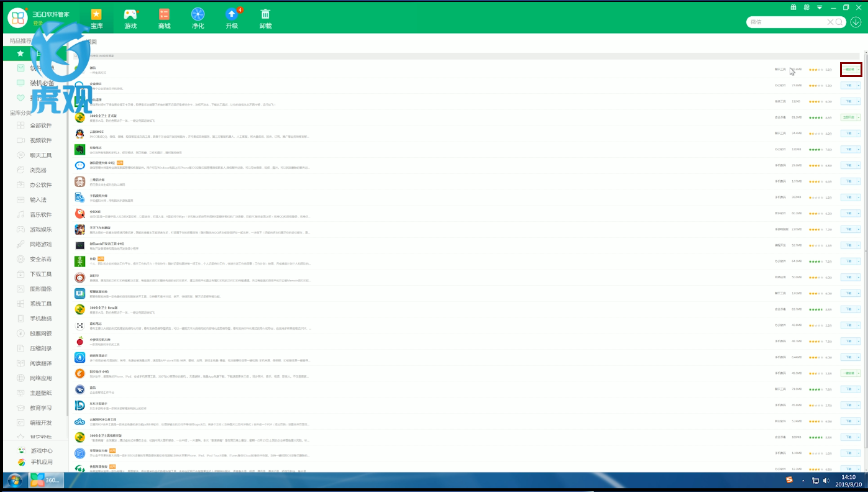Click 立即开启 for 360安全卫士 正式版
Screen dimensions: 868x492
point(849,117)
